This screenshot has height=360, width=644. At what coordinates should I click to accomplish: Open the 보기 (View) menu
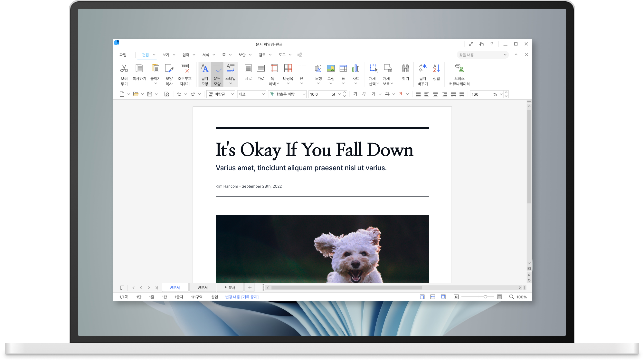(x=166, y=55)
